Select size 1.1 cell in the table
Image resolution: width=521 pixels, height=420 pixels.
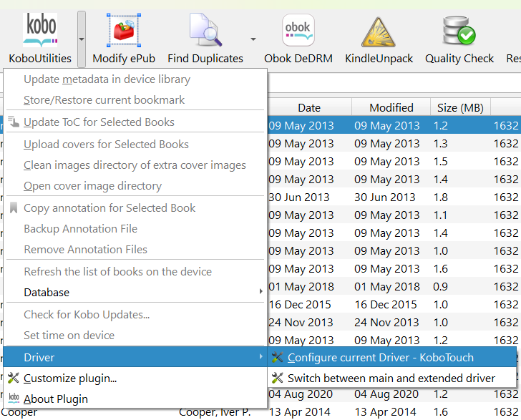440,215
